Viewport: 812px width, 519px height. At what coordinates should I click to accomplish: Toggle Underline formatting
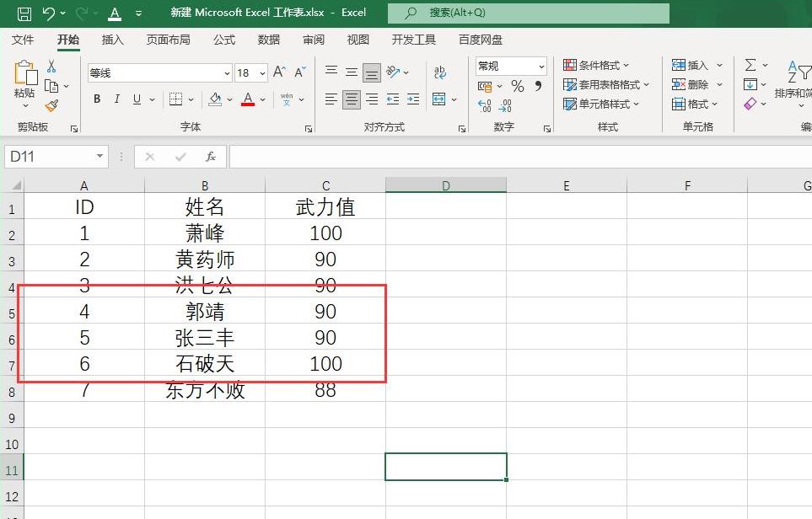(x=137, y=99)
